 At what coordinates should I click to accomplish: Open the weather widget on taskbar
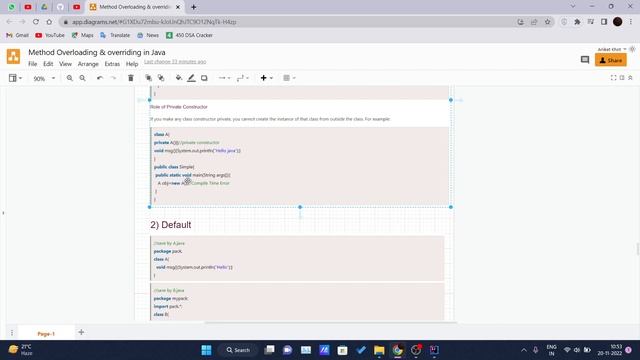click(x=20, y=350)
